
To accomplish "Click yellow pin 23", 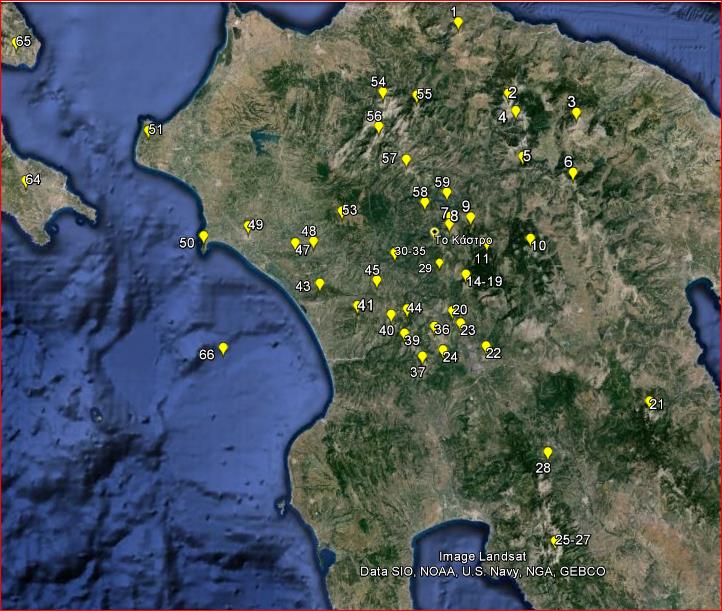I will pyautogui.click(x=460, y=323).
